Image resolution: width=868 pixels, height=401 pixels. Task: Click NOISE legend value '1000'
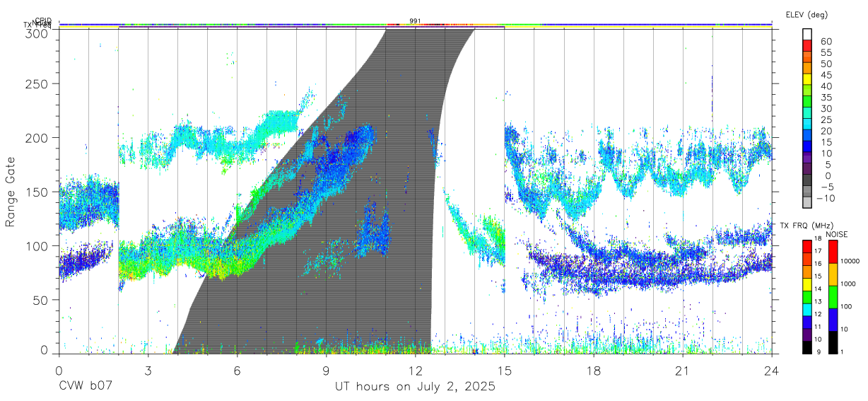tap(848, 284)
